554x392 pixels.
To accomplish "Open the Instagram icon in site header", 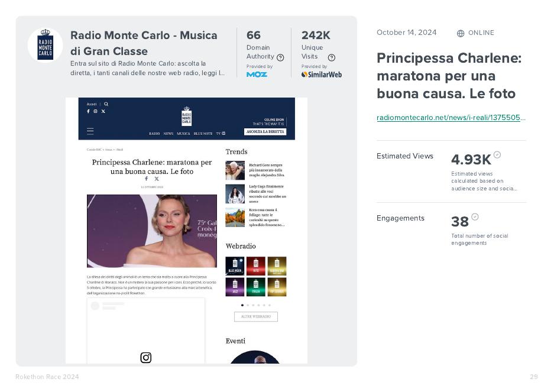I will click(95, 111).
